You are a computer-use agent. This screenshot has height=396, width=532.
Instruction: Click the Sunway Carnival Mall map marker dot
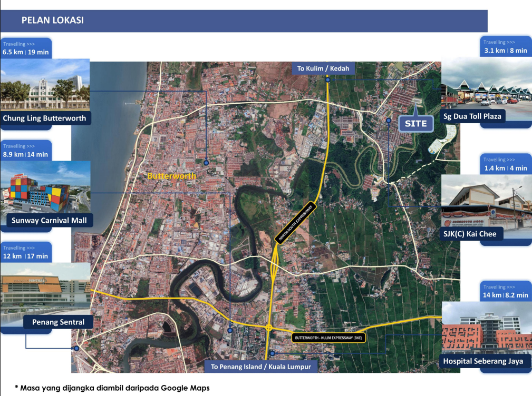230,330
